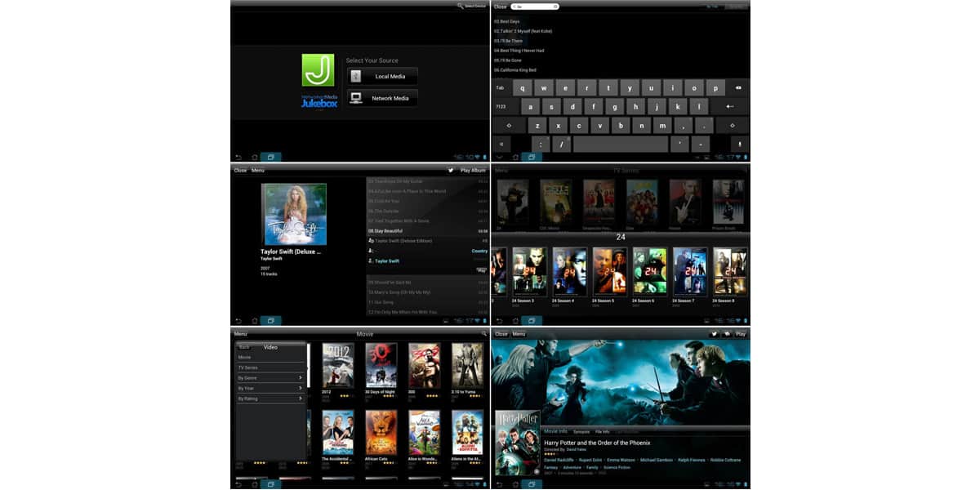The height and width of the screenshot is (490, 980).
Task: Choose Movie in Video menu
Action: [x=270, y=357]
